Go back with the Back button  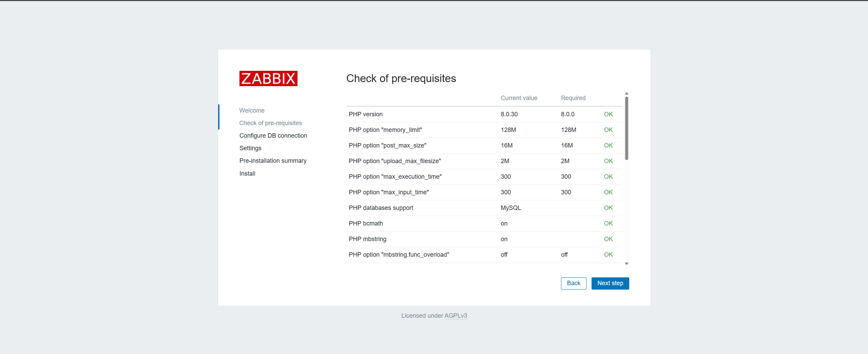574,283
